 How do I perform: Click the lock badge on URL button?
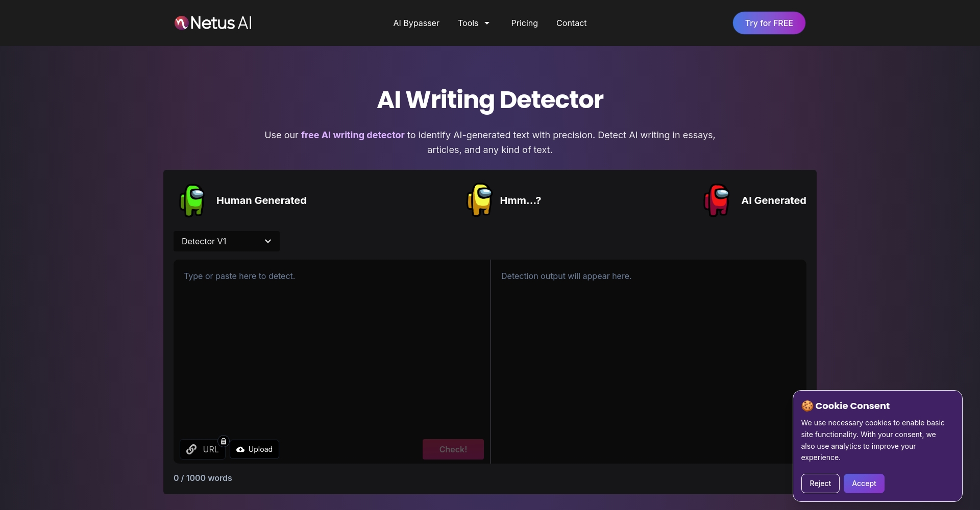pyautogui.click(x=223, y=441)
